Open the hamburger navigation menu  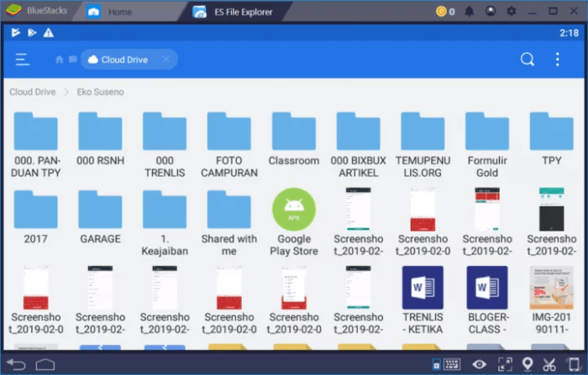coord(22,60)
